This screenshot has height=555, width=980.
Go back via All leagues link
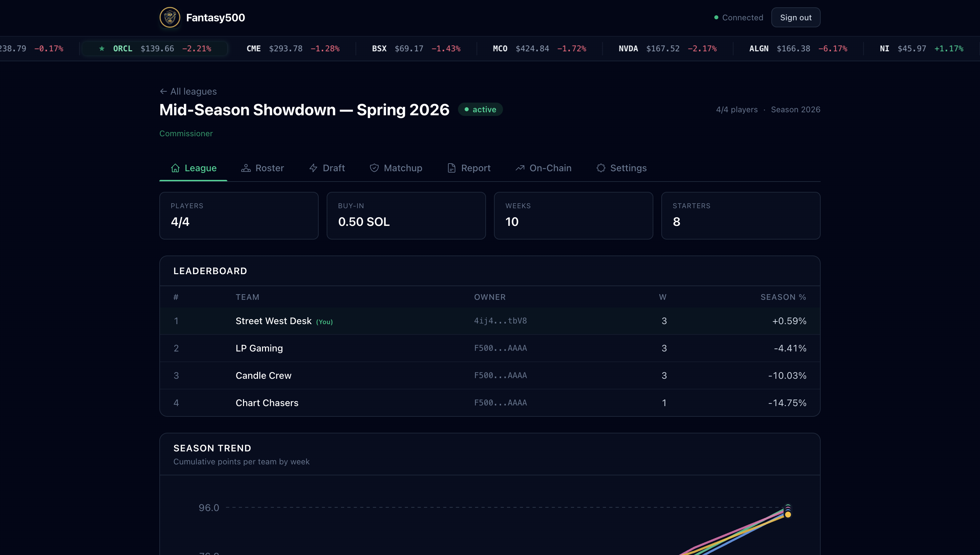tap(193, 92)
